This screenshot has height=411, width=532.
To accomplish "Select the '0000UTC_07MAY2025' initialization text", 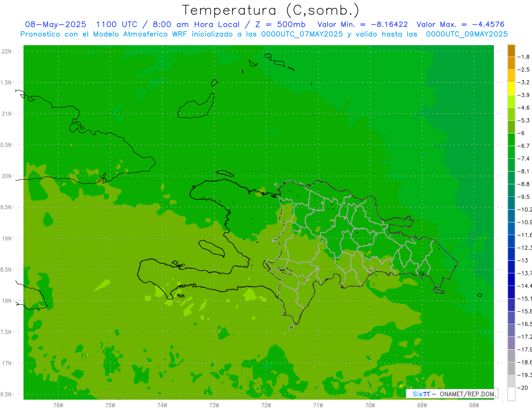I will [302, 34].
